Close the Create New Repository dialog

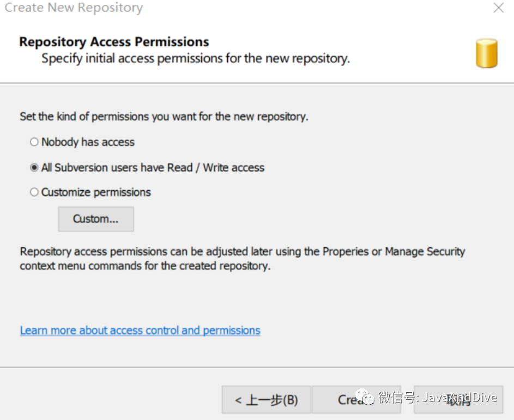498,8
